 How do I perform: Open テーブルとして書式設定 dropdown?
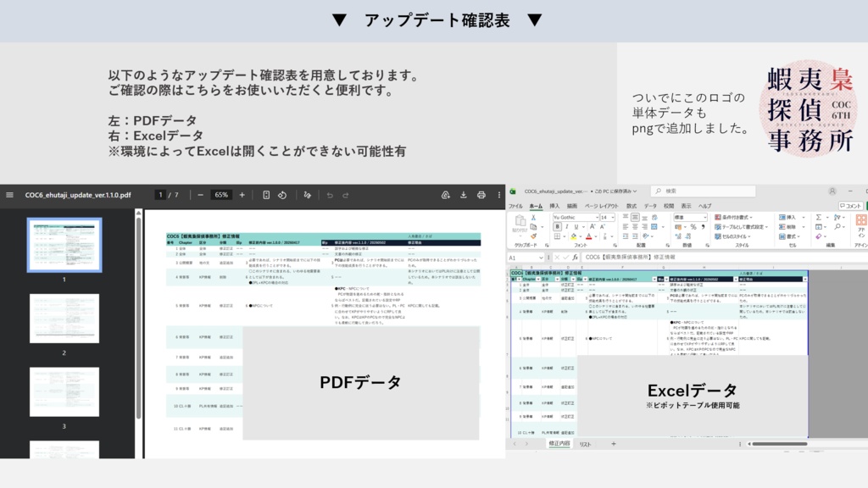[x=741, y=227]
